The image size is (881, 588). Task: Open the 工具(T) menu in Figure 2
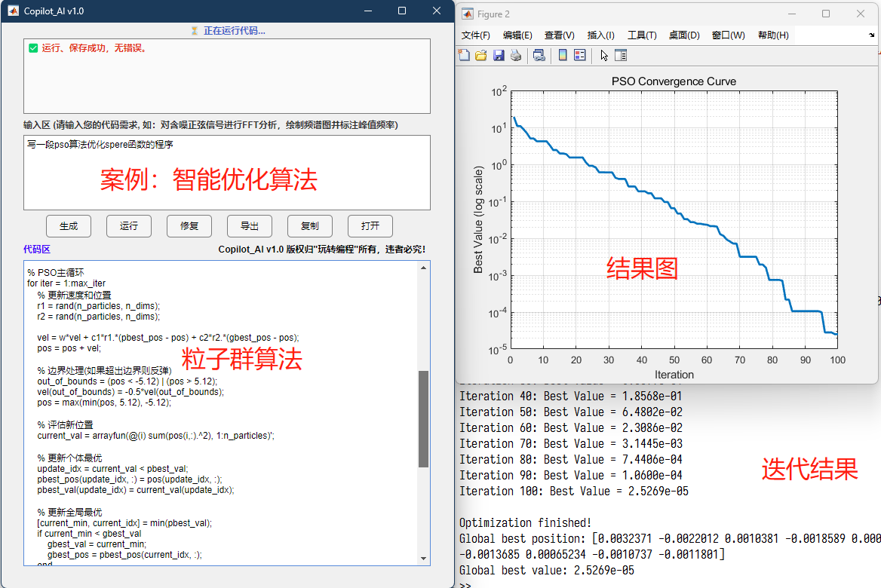(x=642, y=35)
